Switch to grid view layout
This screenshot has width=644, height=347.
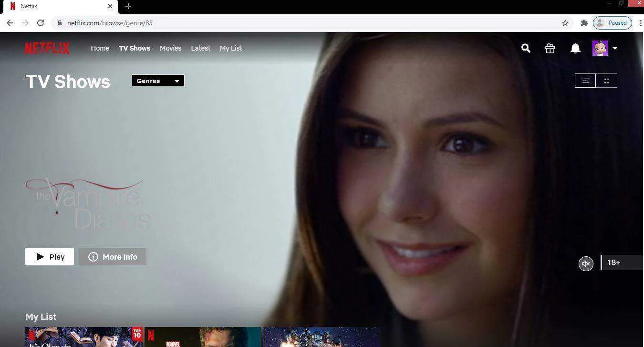point(606,81)
